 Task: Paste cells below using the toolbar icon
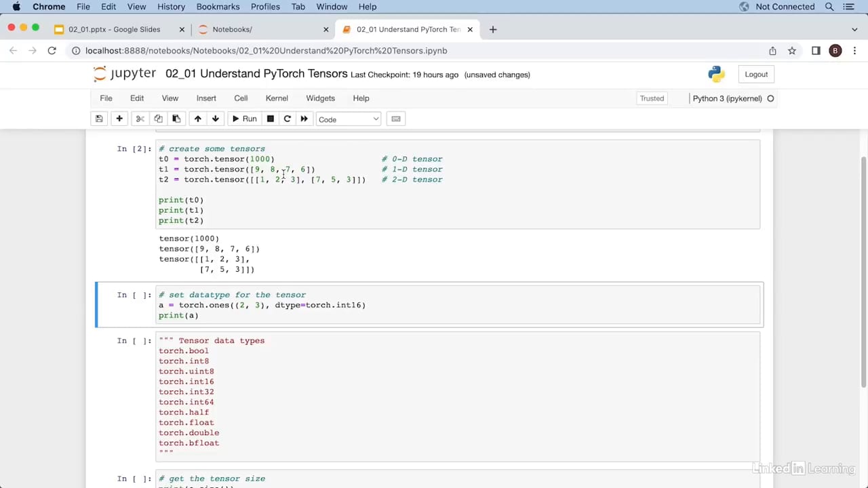[176, 119]
